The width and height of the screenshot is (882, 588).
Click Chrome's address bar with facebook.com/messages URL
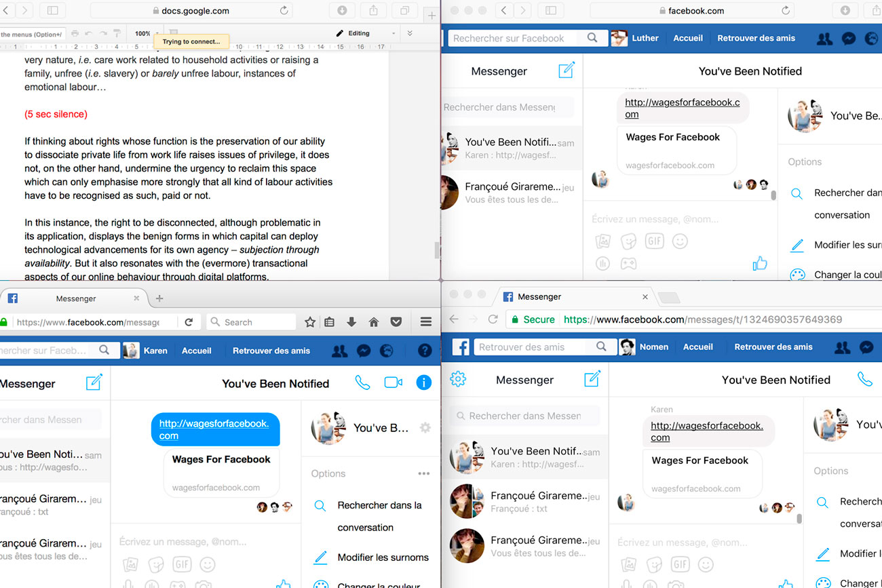(x=694, y=319)
